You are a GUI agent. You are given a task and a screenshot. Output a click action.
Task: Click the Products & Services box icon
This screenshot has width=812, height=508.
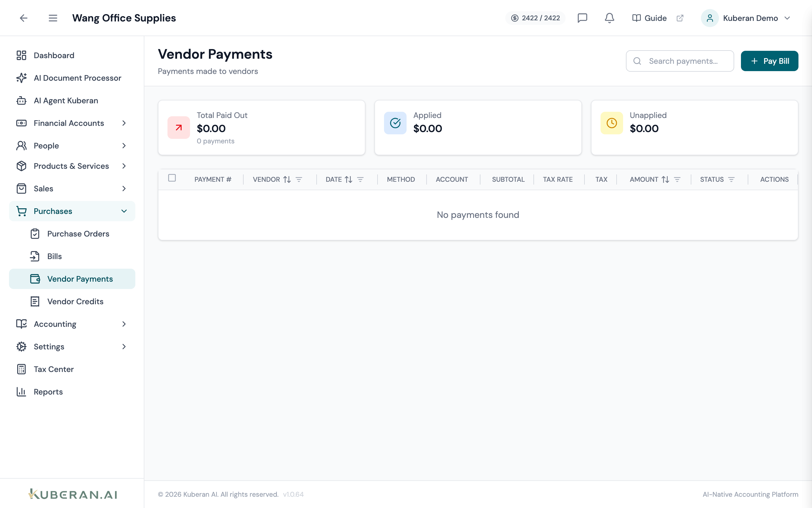(x=21, y=166)
